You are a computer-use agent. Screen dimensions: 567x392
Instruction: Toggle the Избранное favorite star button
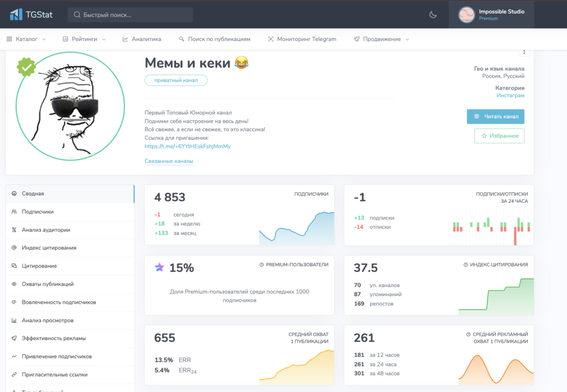(499, 136)
